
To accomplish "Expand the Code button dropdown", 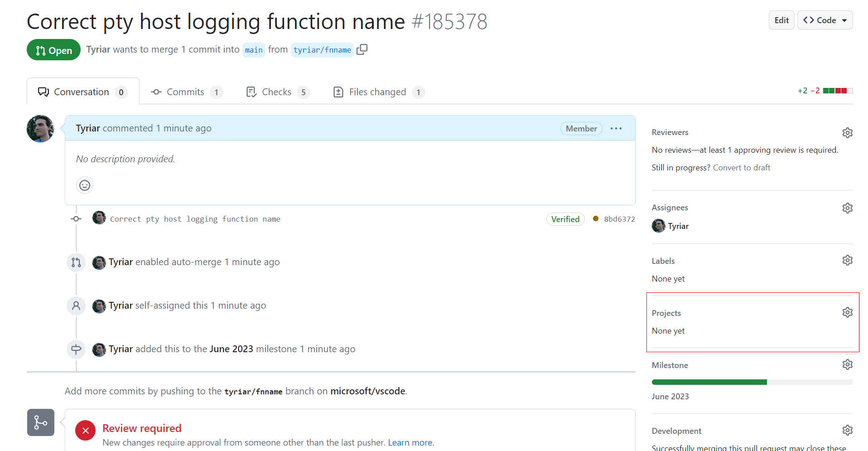I will click(844, 20).
